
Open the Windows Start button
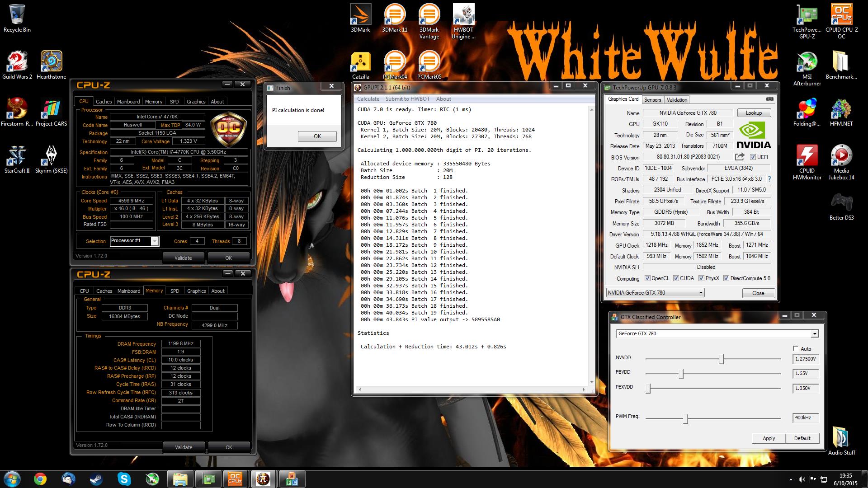point(12,479)
